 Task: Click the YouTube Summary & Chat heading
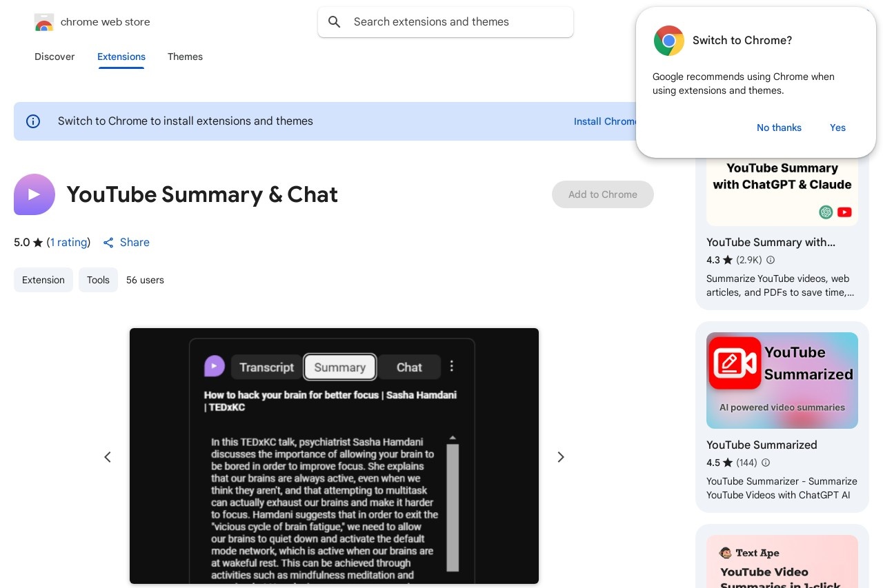pos(202,194)
